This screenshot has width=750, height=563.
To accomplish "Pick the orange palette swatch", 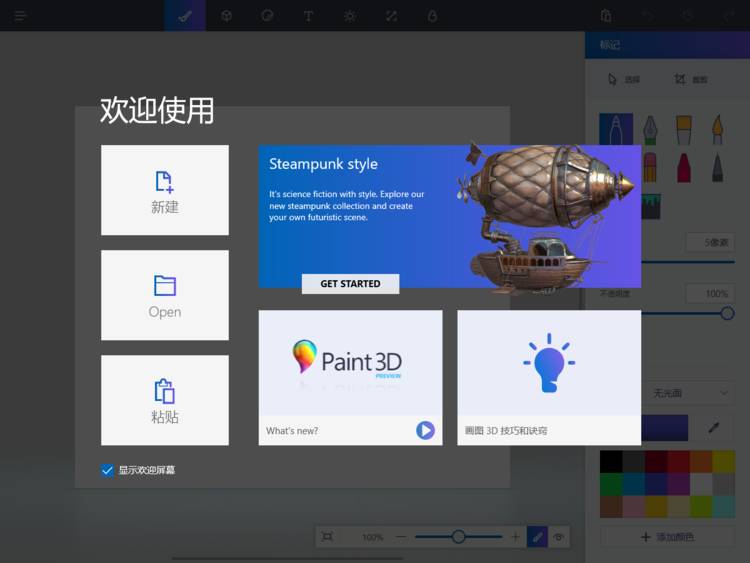I will click(701, 462).
